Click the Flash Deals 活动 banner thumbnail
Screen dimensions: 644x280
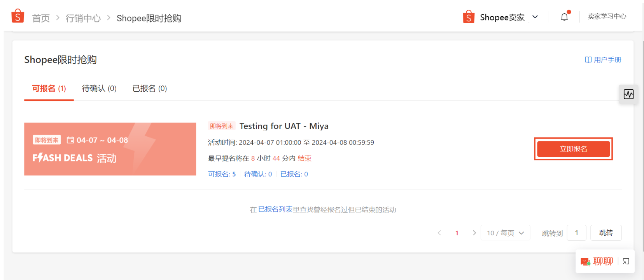tap(110, 149)
